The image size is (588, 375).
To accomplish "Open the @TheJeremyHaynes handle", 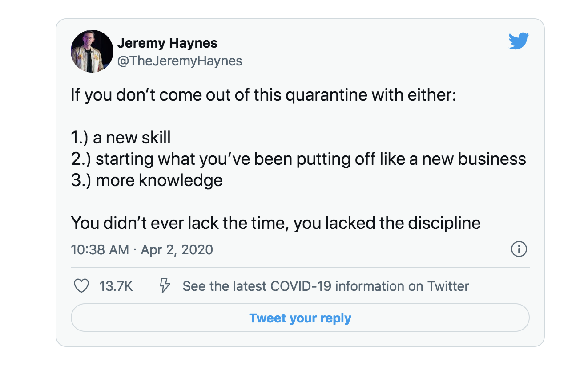I will pos(179,61).
